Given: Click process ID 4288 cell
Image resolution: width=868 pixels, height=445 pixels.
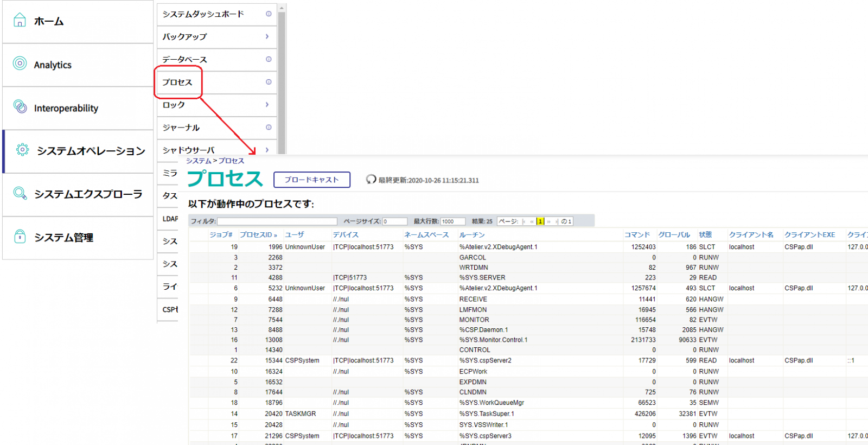Looking at the screenshot, I should coord(275,277).
